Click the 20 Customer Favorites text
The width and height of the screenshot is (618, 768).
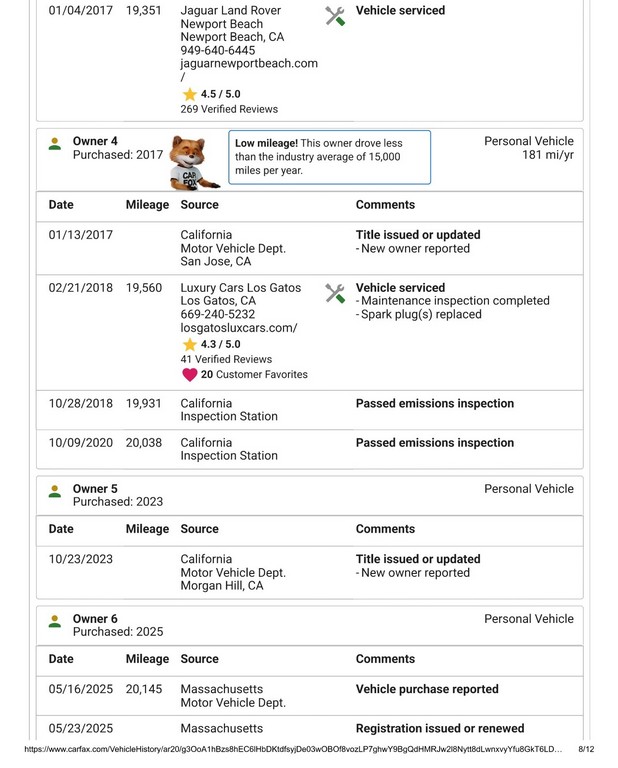(254, 375)
